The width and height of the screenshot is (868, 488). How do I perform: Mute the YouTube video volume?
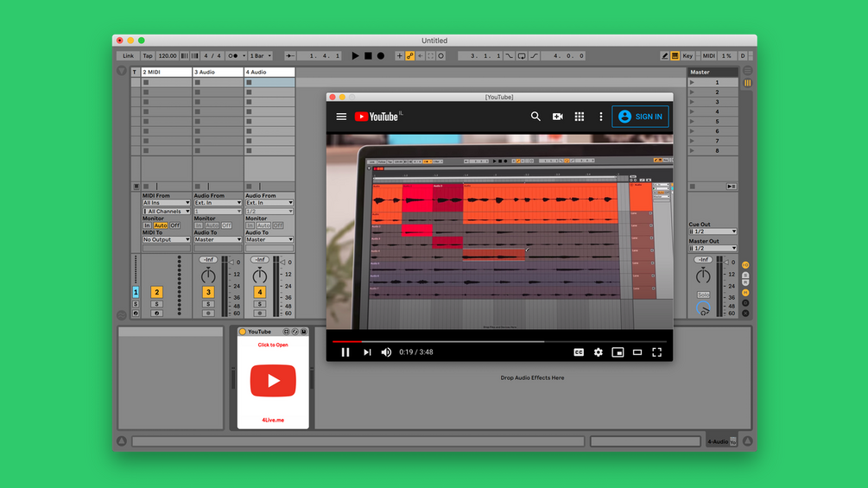pos(386,352)
